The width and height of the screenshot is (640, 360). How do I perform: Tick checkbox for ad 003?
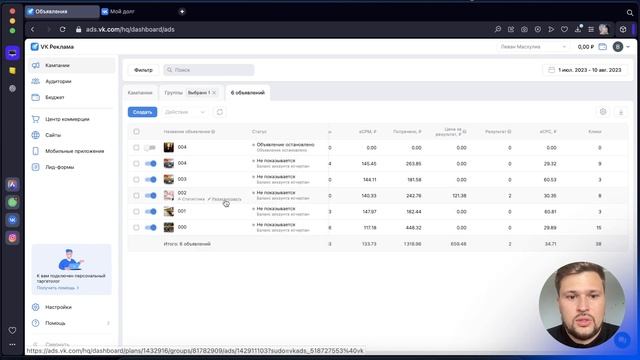coord(136,180)
